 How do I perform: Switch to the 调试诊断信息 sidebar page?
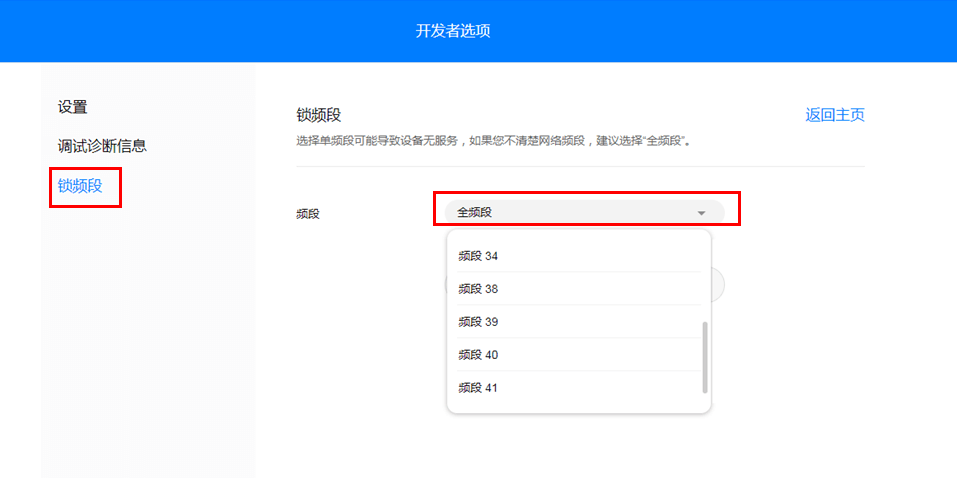[102, 146]
